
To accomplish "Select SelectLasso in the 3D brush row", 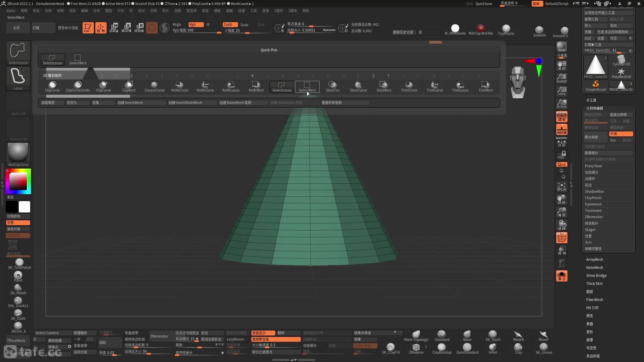I will (282, 86).
